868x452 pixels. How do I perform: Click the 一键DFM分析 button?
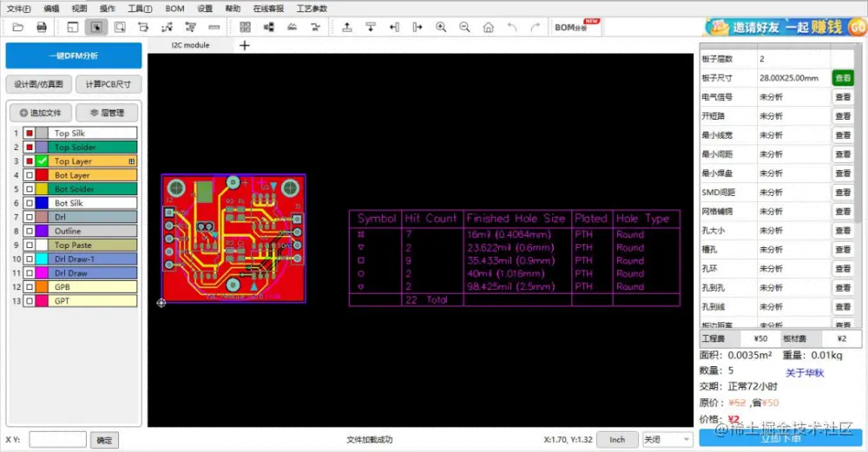[74, 56]
